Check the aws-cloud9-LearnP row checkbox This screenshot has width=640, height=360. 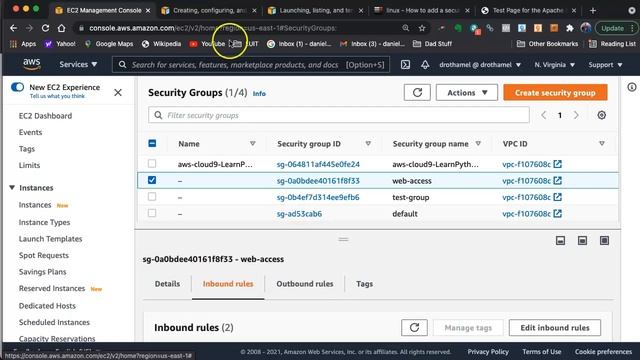coord(152,164)
